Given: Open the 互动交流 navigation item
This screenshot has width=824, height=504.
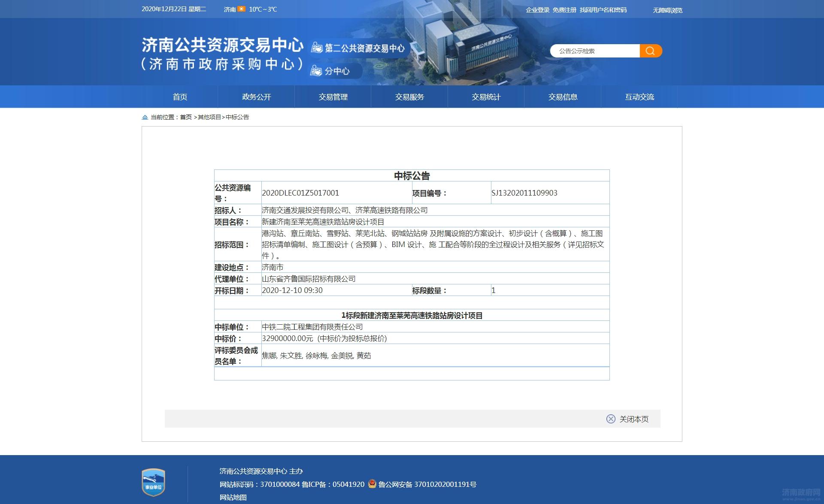Looking at the screenshot, I should (639, 97).
